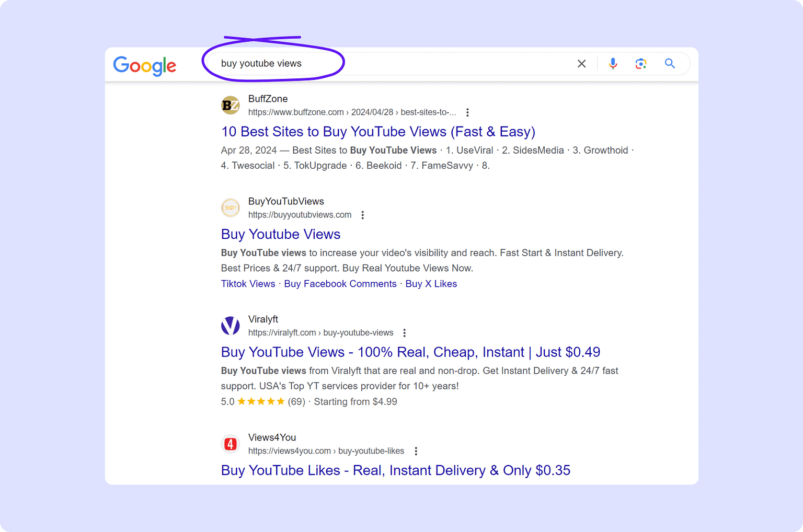This screenshot has width=803, height=532.
Task: Click inside the search input field
Action: click(x=418, y=63)
